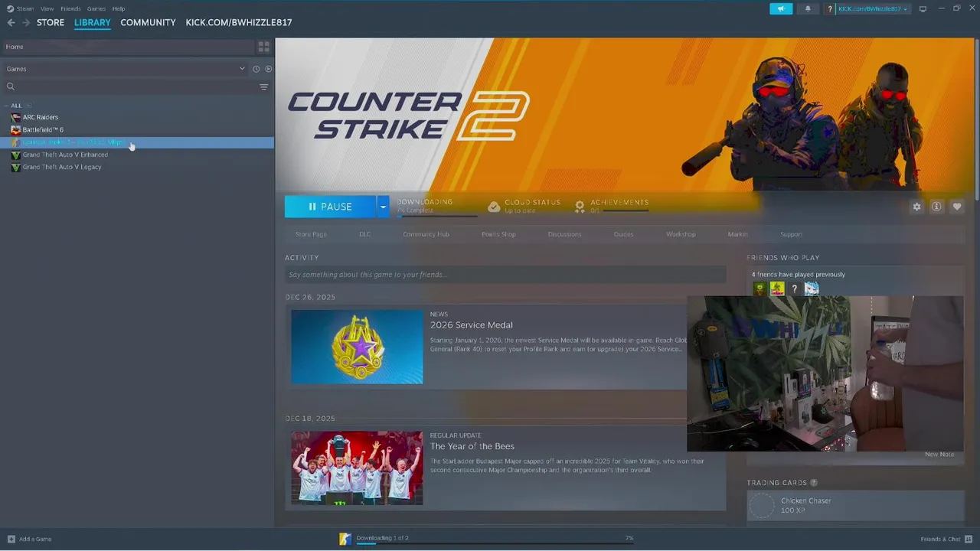Switch to Big Picture mode icon
This screenshot has width=980, height=551.
[923, 8]
